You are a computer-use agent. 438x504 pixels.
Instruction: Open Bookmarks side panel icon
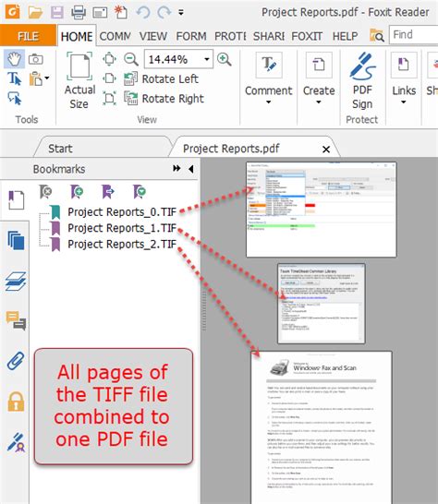[x=16, y=200]
